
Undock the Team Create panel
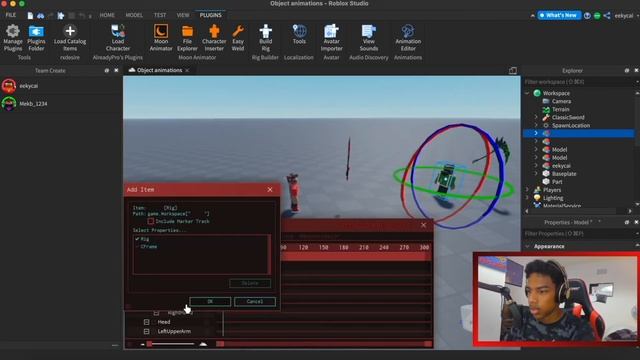(x=107, y=70)
